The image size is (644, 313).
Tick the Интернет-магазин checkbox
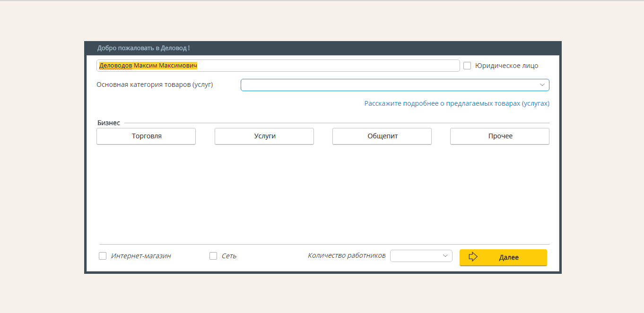click(x=103, y=256)
